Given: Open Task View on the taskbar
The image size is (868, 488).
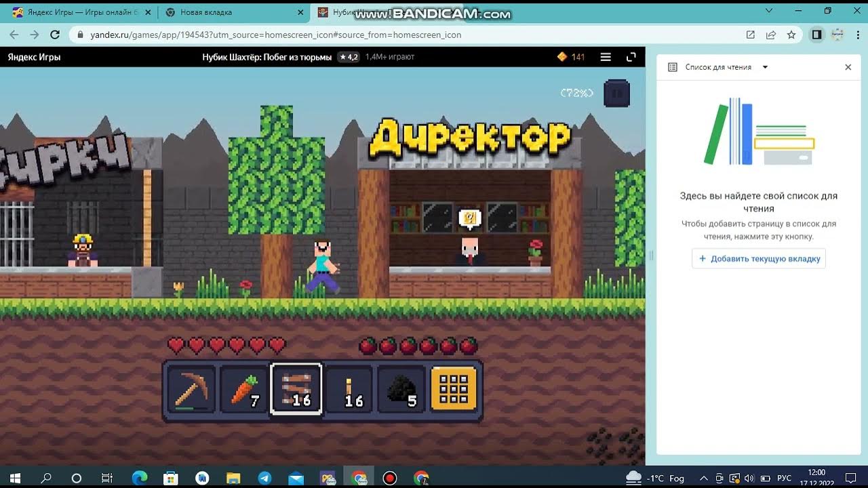Looking at the screenshot, I should [x=107, y=478].
